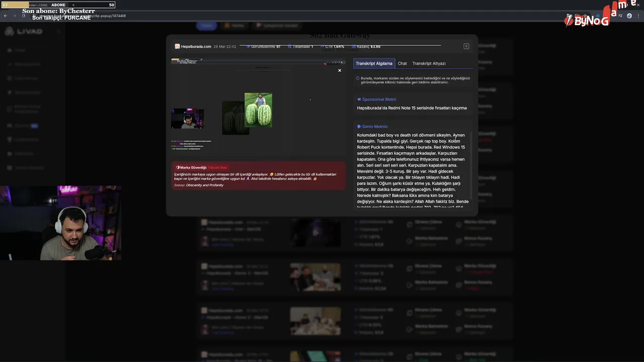Viewport: 644px width, 362px height.
Task: Click the Hepsiburada.com logo icon
Action: coord(177,46)
